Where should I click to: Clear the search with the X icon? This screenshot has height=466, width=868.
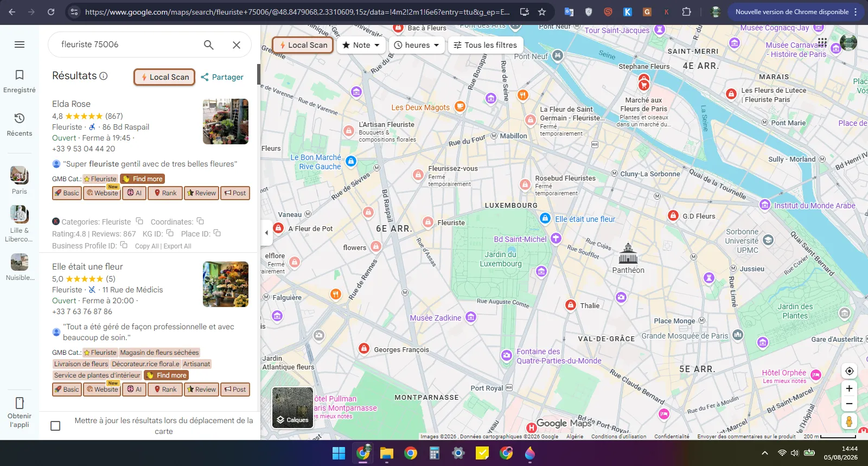tap(237, 44)
